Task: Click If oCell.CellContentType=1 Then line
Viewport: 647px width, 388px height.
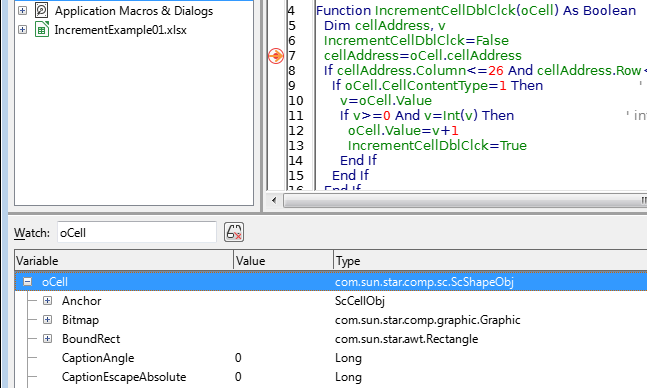Action: click(x=437, y=85)
